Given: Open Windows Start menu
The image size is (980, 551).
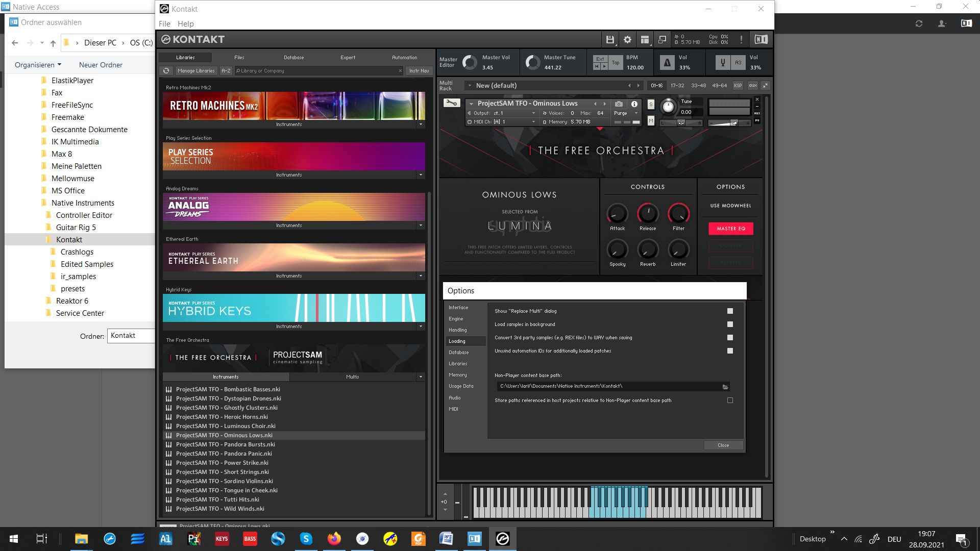Looking at the screenshot, I should 14,539.
